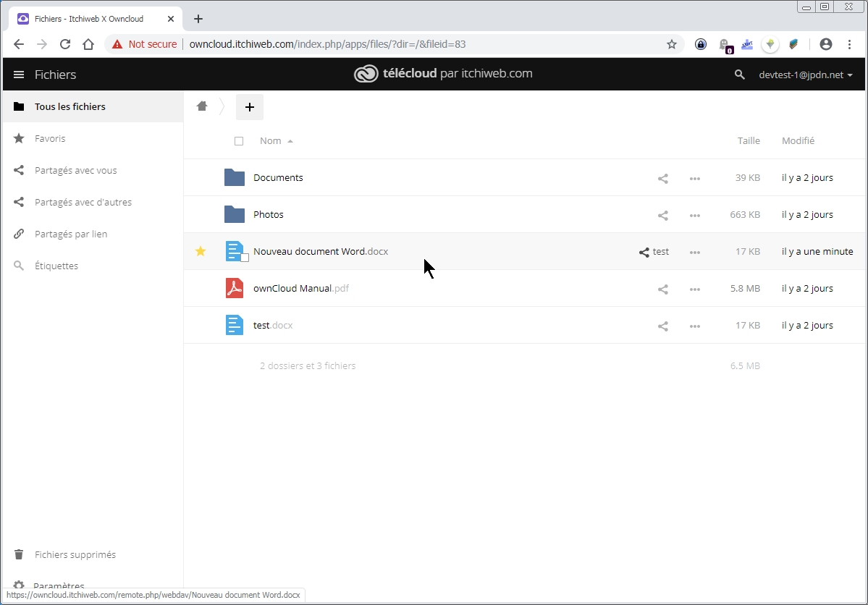Open Photos folder name
Viewport: 868px width, 605px height.
pyautogui.click(x=268, y=215)
